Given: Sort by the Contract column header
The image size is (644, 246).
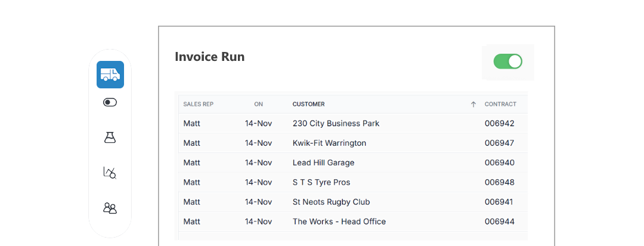Looking at the screenshot, I should (500, 104).
